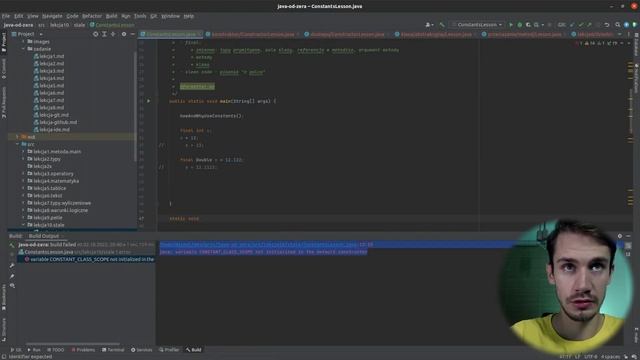Click the run gutter arrow beside the main method
The width and height of the screenshot is (640, 360).
coord(149,101)
